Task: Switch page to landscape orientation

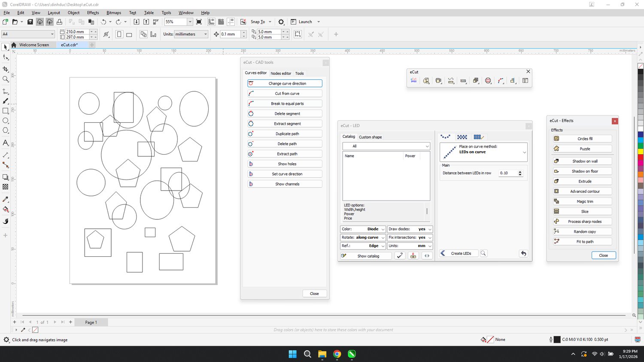Action: (x=129, y=34)
